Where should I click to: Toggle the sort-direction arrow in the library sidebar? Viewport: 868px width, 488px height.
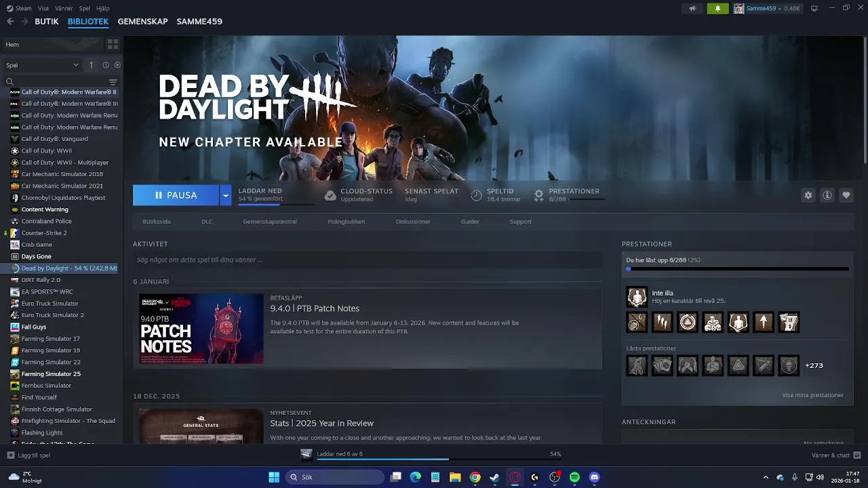click(x=92, y=65)
